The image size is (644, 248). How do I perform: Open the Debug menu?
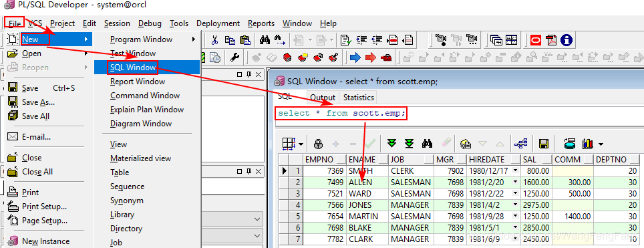pyautogui.click(x=150, y=23)
